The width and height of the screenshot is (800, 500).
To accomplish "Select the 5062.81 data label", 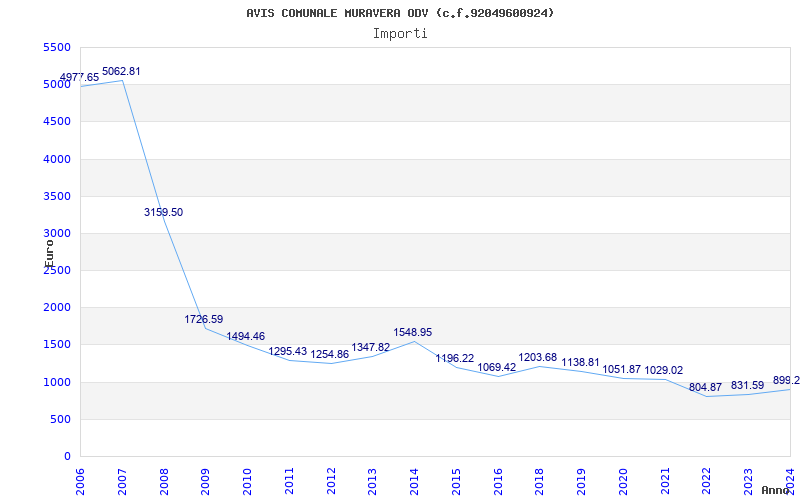I will click(x=121, y=71).
